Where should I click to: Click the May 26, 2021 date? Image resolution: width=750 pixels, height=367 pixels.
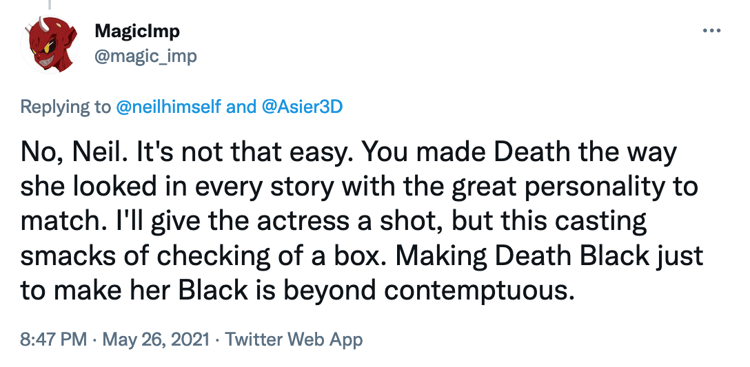click(x=156, y=340)
